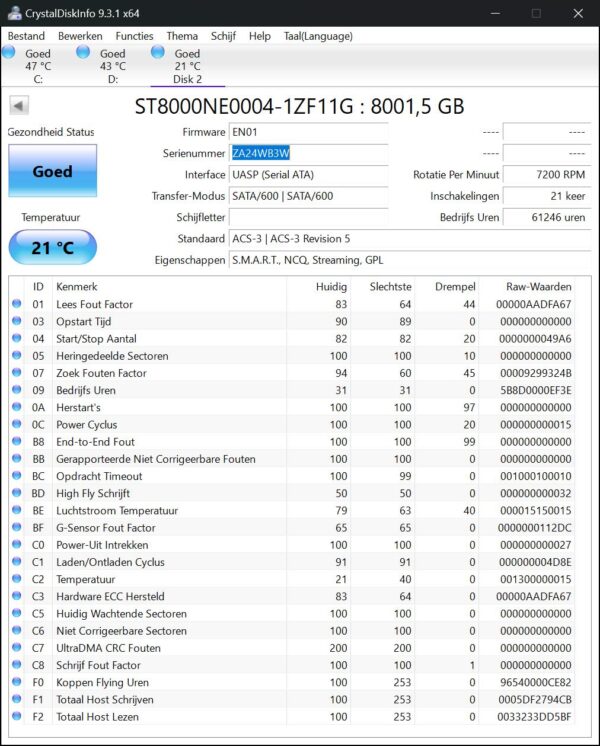Click status icon of Schrijf Fout Factor row
The width and height of the screenshot is (600, 746).
[x=17, y=664]
